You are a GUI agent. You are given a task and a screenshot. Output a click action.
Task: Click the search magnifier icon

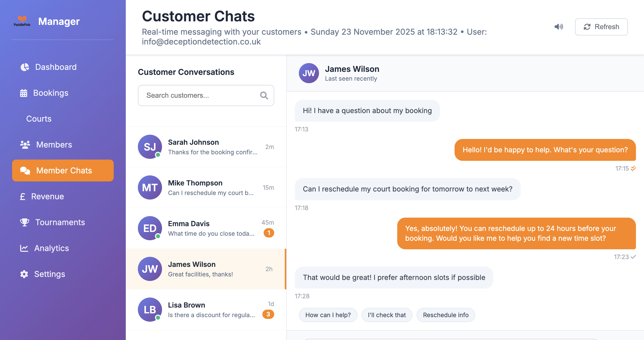264,95
